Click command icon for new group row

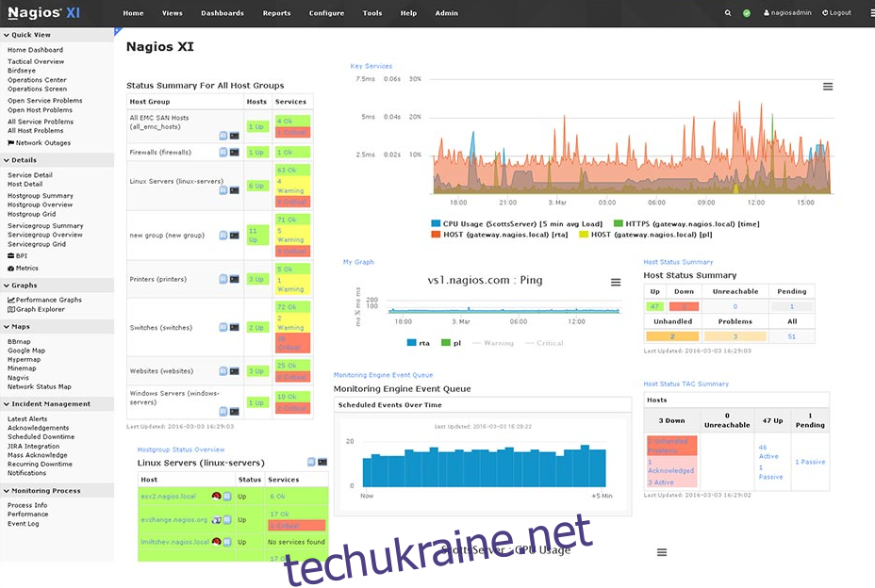pyautogui.click(x=235, y=236)
